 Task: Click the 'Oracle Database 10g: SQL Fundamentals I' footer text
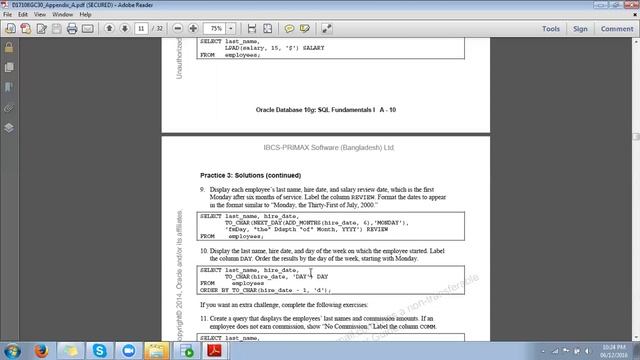(x=315, y=110)
